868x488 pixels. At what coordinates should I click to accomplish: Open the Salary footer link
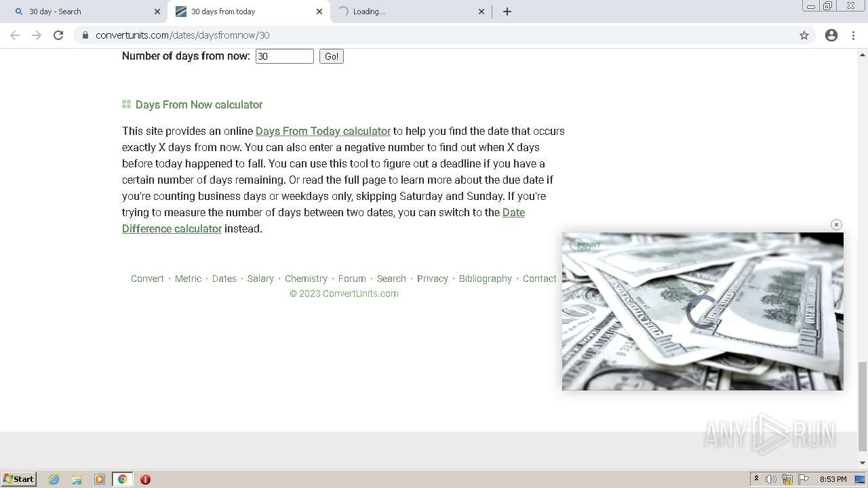[x=260, y=279]
